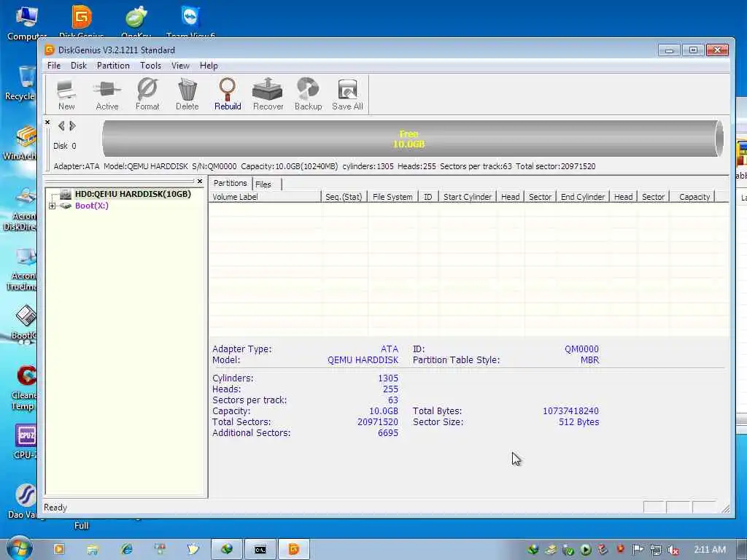
Task: Open the TeamViewer desktop shortcut
Action: click(x=190, y=17)
